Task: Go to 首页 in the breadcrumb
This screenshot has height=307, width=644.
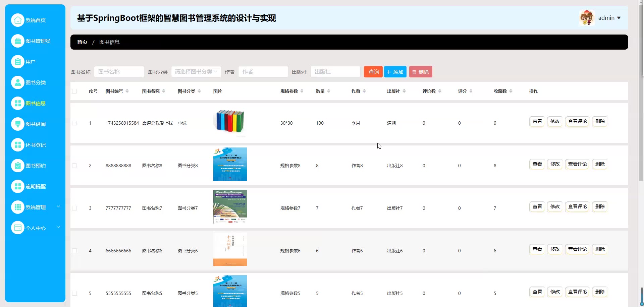Action: point(82,42)
